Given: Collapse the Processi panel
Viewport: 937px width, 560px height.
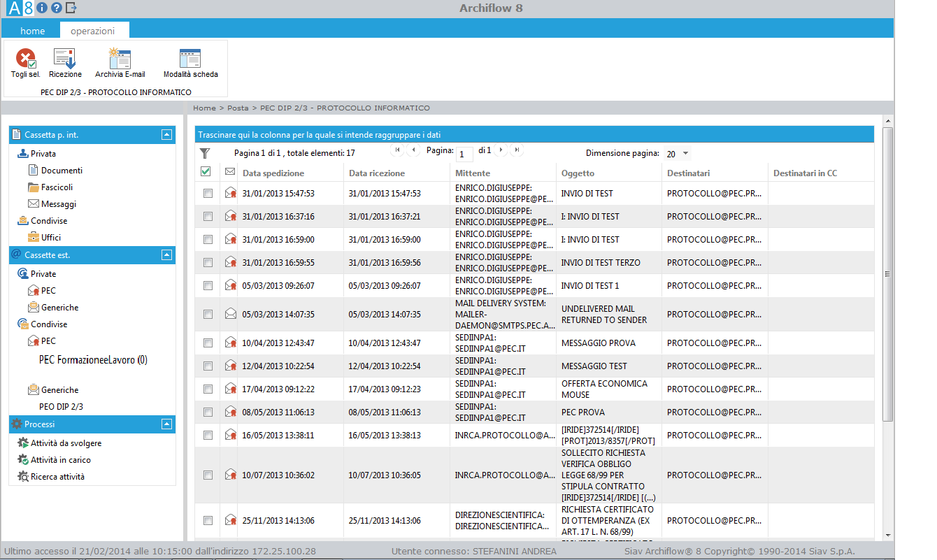Looking at the screenshot, I should 166,424.
